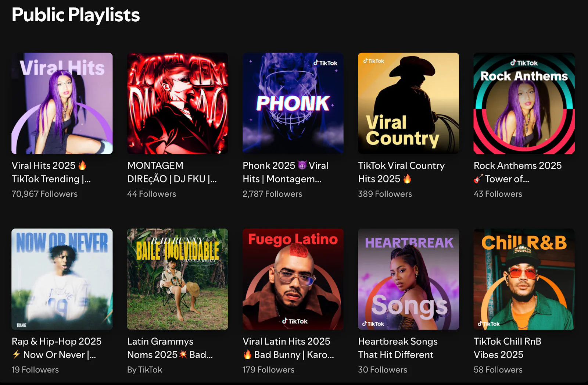588x385 pixels.
Task: Open the Viral Hits 2025 playlist cover
Action: [62, 103]
